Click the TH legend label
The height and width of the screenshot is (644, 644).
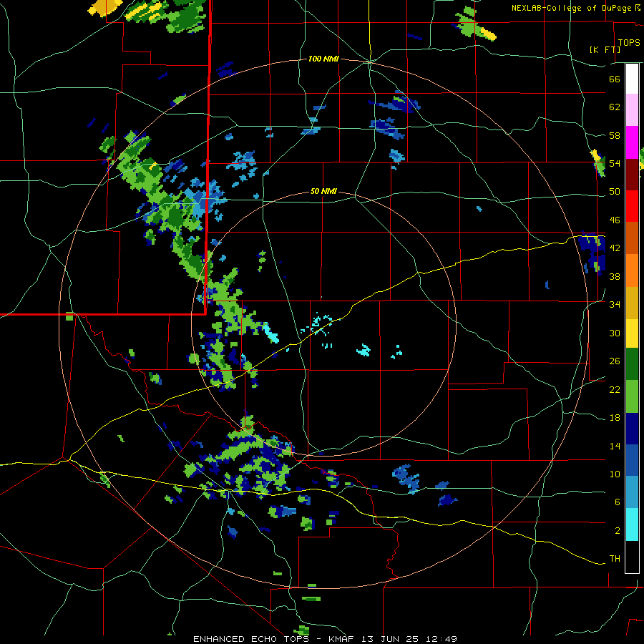pos(615,559)
